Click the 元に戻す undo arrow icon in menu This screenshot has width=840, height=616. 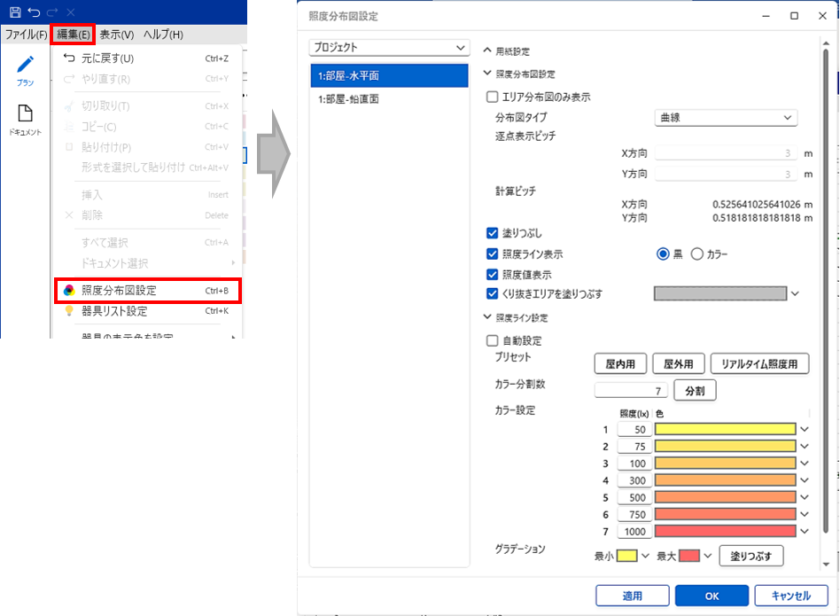tap(69, 58)
